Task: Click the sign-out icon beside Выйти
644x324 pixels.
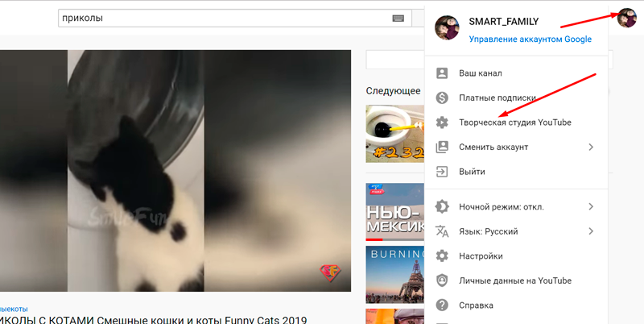Action: pos(442,172)
